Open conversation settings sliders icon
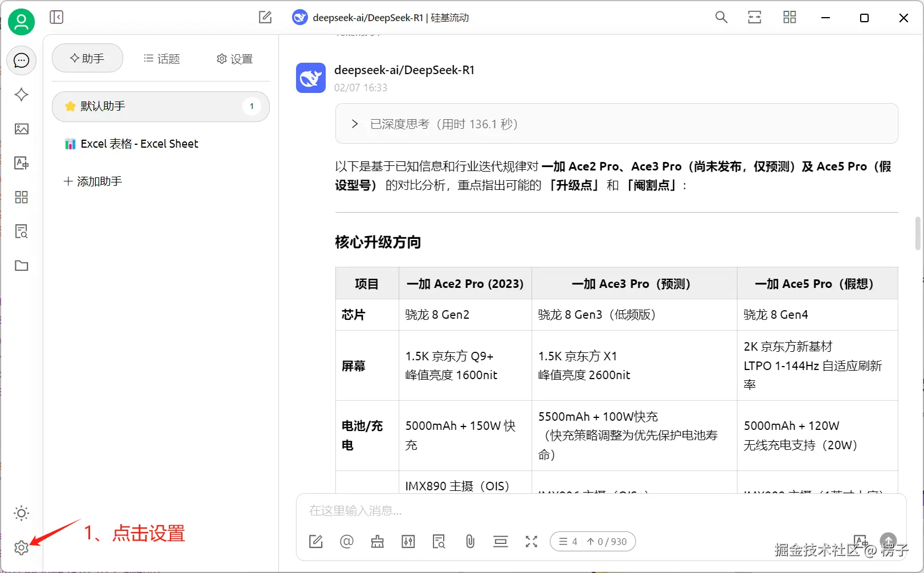924x573 pixels. pos(408,542)
